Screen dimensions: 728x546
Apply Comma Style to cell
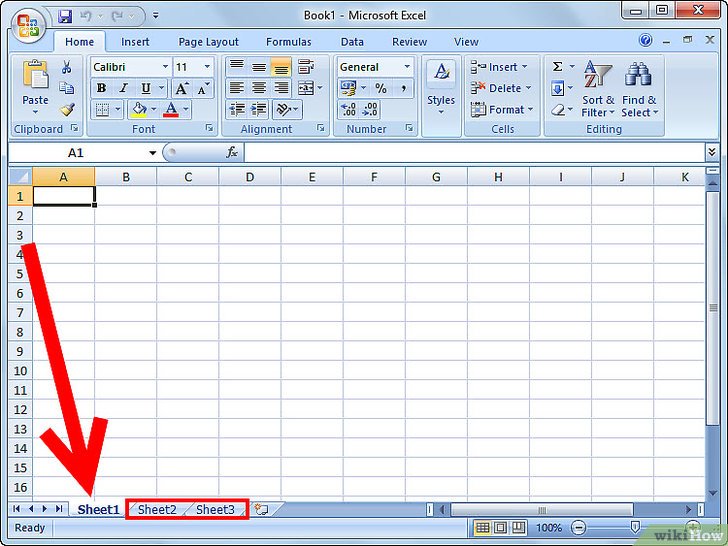coord(403,88)
